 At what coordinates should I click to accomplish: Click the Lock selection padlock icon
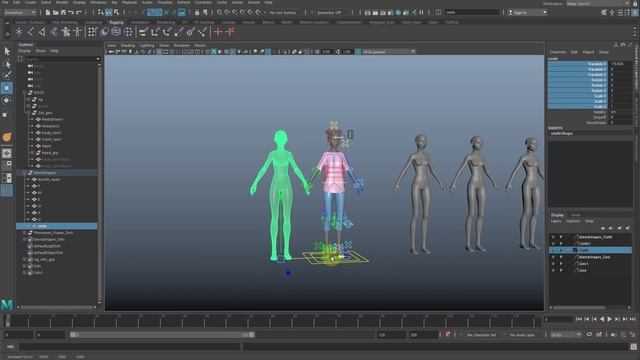click(x=197, y=13)
